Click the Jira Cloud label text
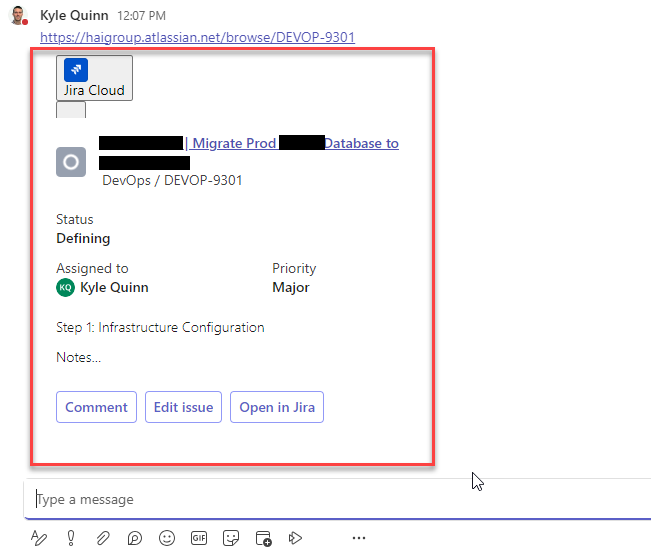 coord(94,90)
